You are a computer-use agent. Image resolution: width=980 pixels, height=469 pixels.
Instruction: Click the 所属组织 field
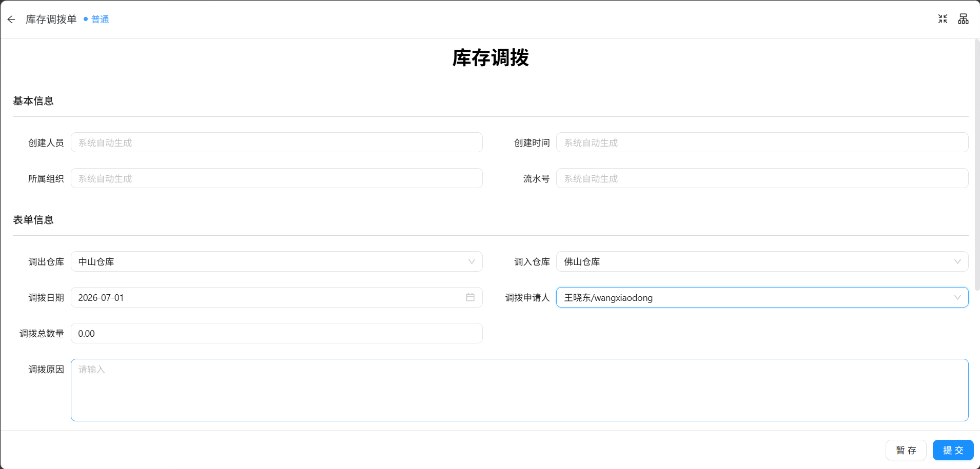pyautogui.click(x=277, y=178)
